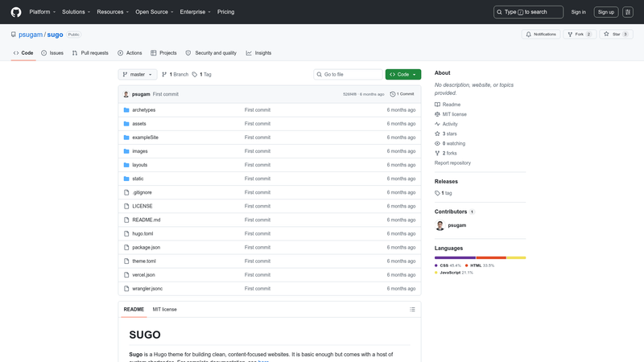
Task: Switch to the Pull requests tab
Action: coord(90,53)
